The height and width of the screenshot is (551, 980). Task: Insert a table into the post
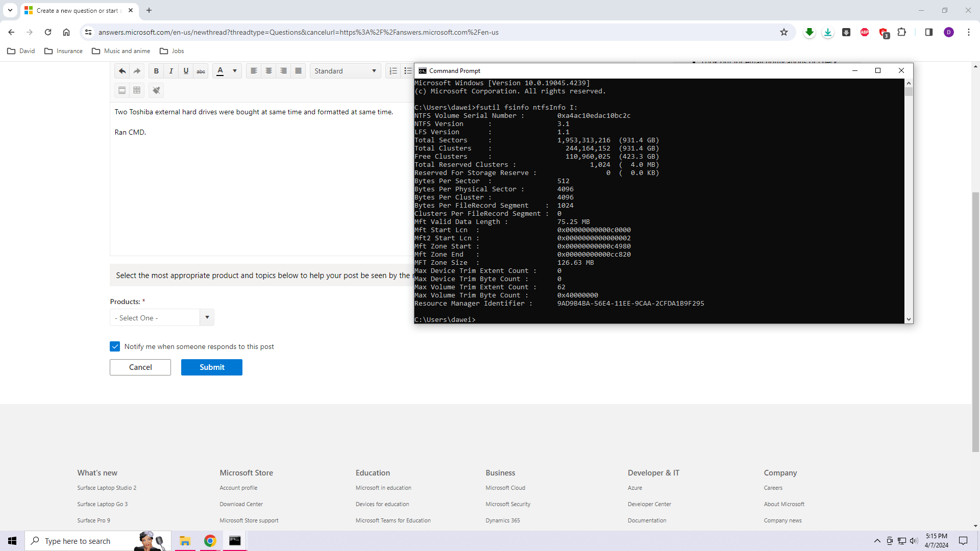pyautogui.click(x=137, y=90)
